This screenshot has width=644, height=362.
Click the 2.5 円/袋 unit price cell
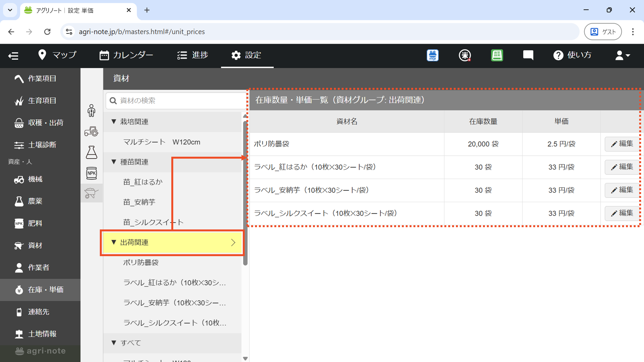click(x=561, y=144)
